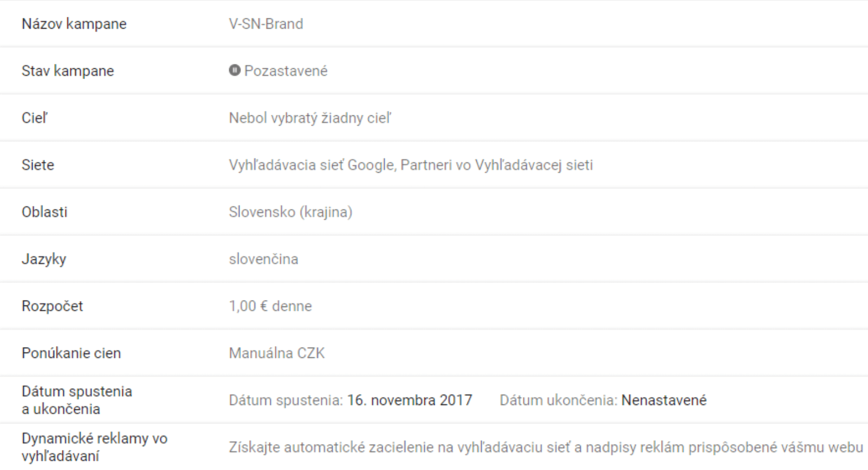Click the Pozastavené status text
The image size is (868, 470).
click(x=286, y=71)
